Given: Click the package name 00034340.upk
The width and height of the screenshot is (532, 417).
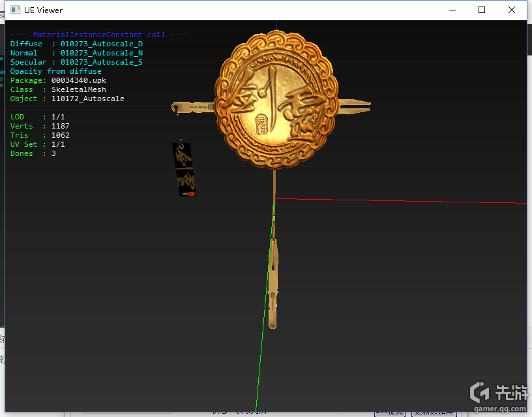Looking at the screenshot, I should (x=78, y=80).
